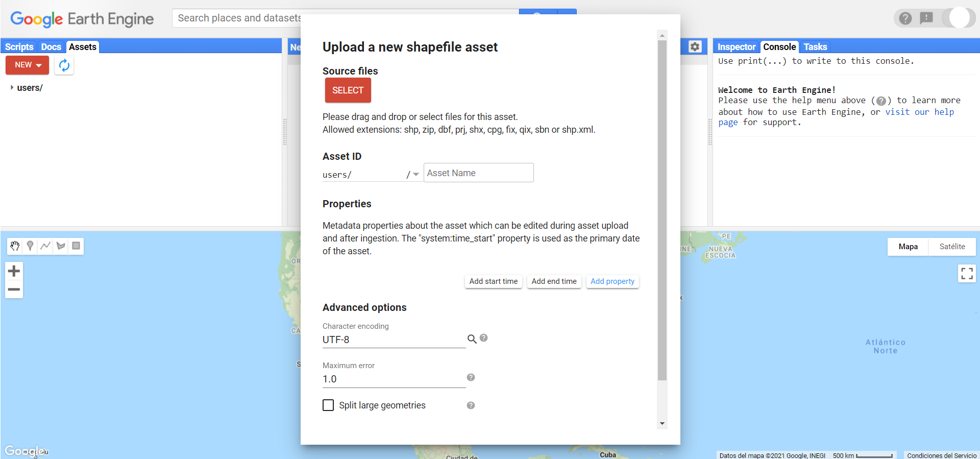Click the dialog vertical scrollbar thumb

point(662,210)
